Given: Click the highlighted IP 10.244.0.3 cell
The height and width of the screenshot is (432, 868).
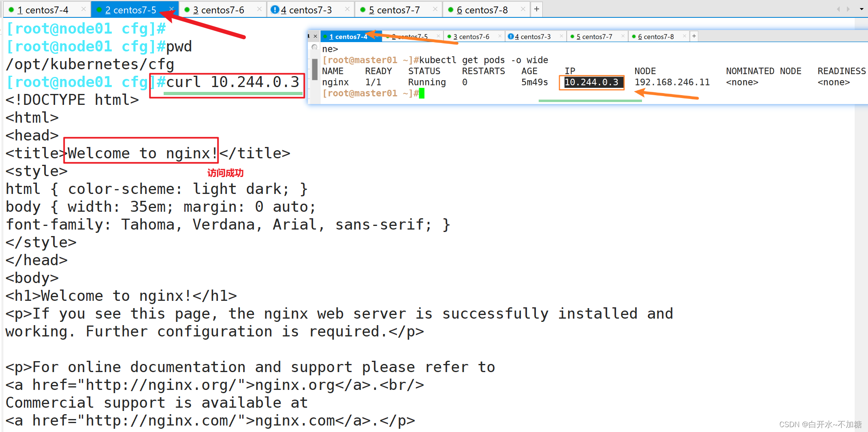Looking at the screenshot, I should 591,82.
